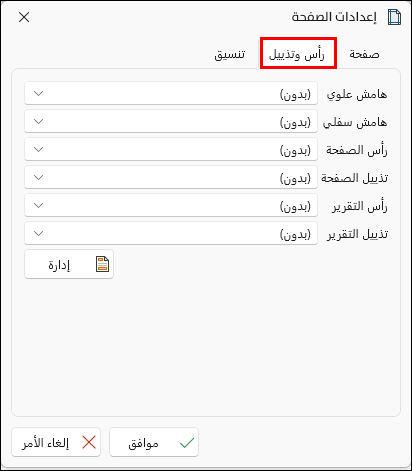Click the page setup icon in title bar

pyautogui.click(x=394, y=17)
